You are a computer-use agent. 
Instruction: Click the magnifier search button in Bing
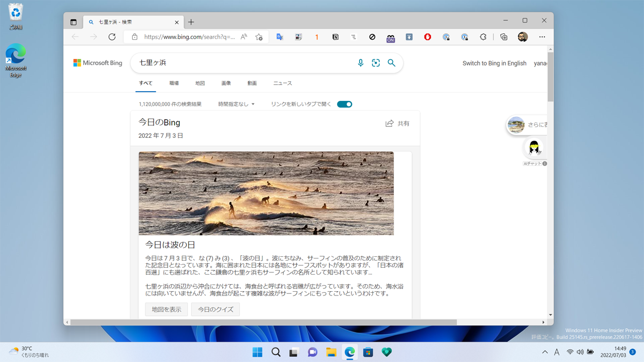click(391, 63)
